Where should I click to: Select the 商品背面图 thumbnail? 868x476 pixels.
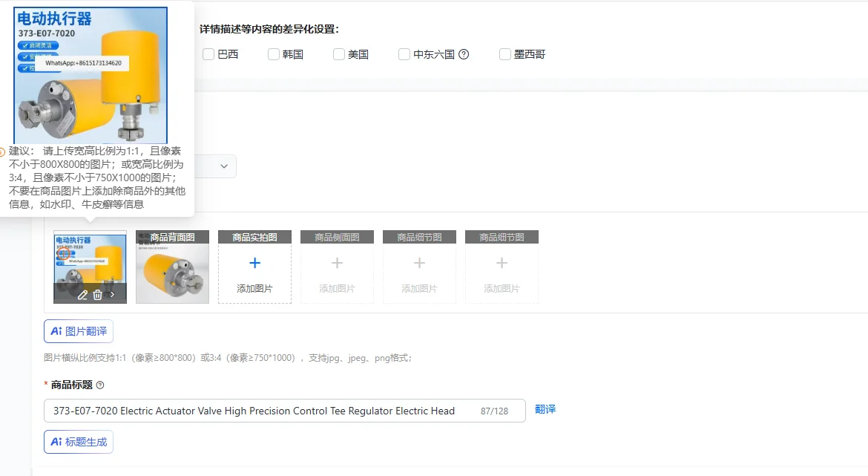click(172, 267)
